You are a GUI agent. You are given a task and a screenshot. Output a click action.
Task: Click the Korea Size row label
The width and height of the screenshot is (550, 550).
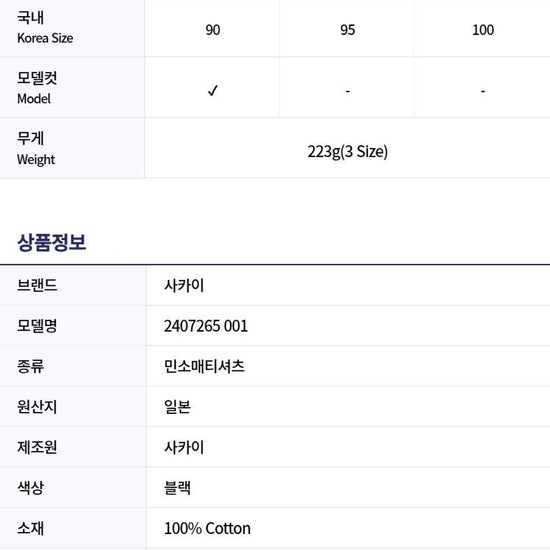pyautogui.click(x=45, y=27)
